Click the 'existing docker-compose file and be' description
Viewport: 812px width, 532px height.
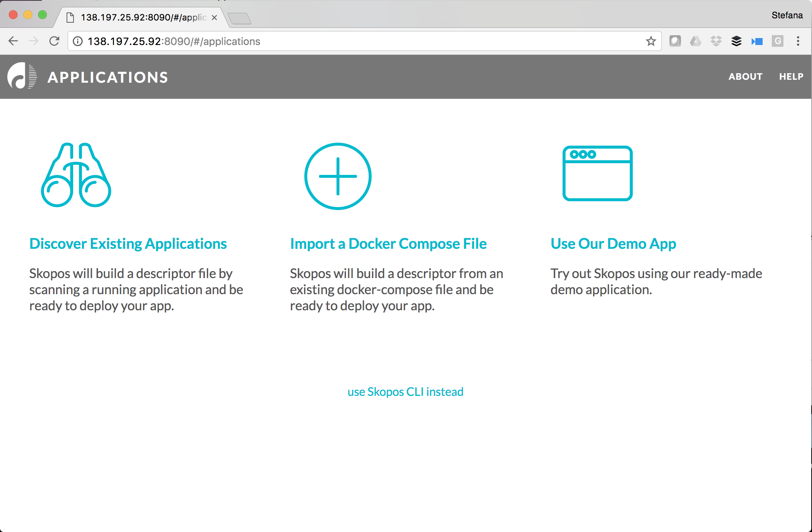coord(392,290)
